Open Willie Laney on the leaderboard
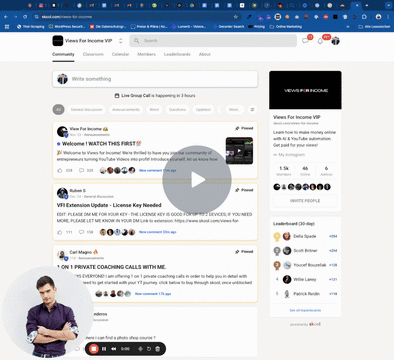Screen dimensions: 394x360 tap(305, 279)
